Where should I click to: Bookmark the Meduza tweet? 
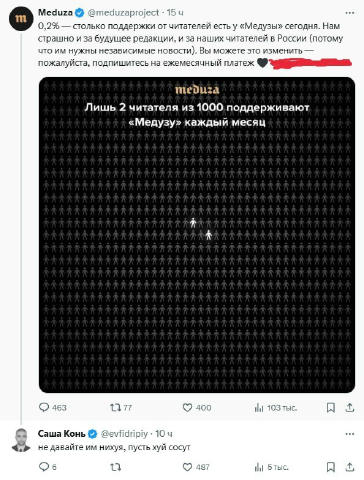[331, 407]
